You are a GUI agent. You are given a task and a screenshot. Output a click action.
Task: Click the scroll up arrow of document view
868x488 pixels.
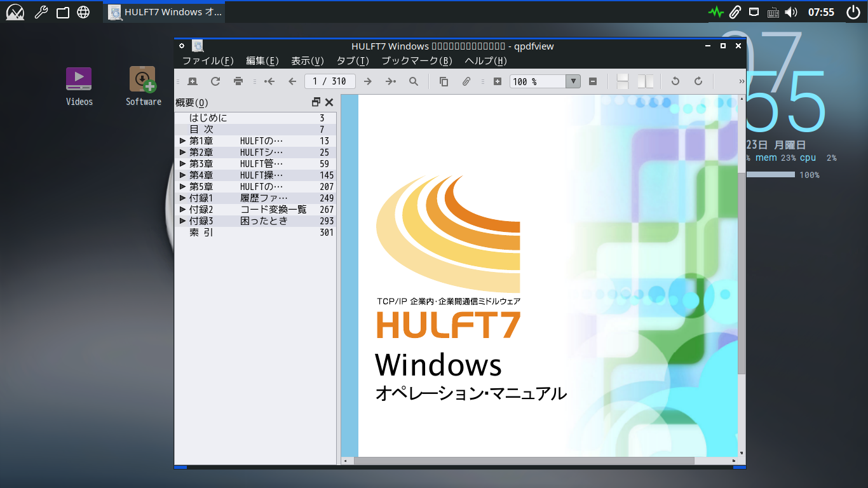(742, 98)
